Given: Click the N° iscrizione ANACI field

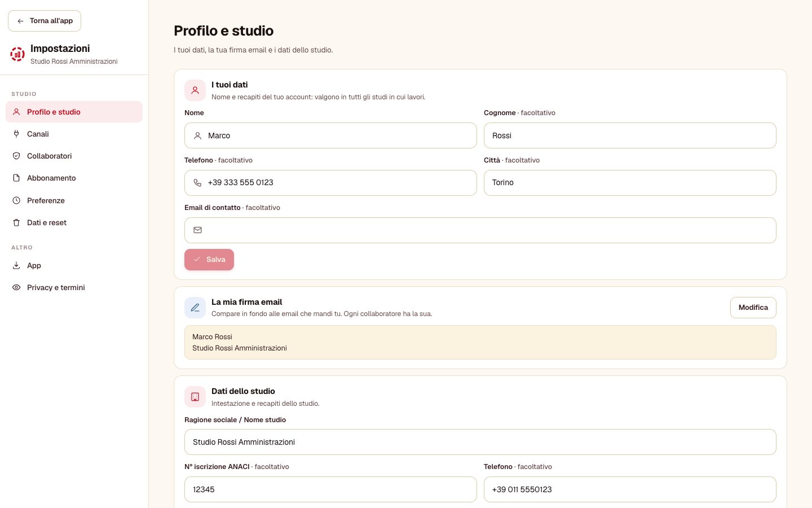Looking at the screenshot, I should click(x=330, y=489).
